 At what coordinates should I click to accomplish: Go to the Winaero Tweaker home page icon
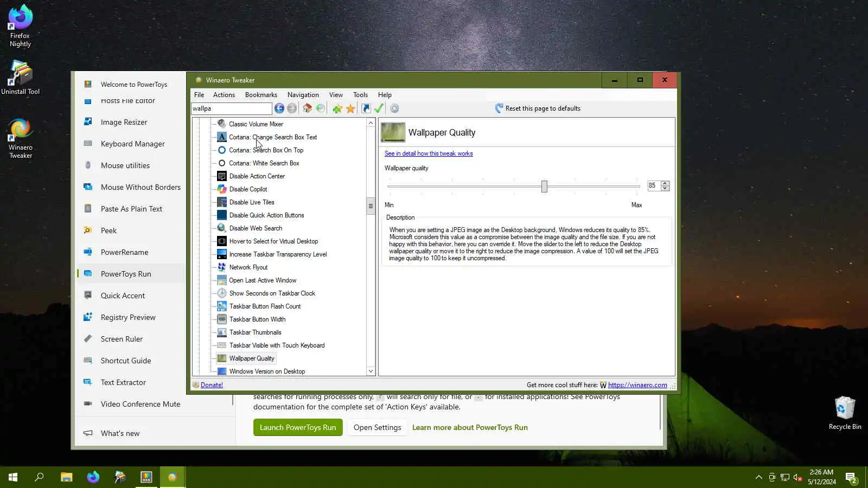point(307,108)
